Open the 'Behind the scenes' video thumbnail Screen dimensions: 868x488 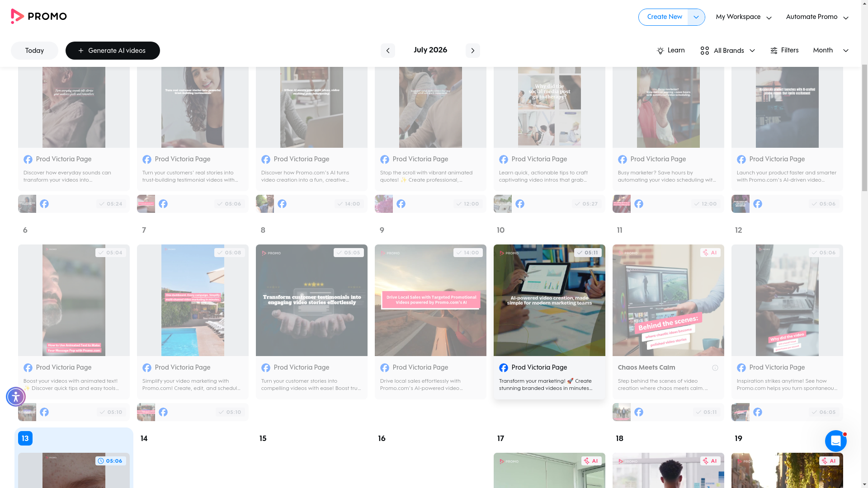coord(668,300)
